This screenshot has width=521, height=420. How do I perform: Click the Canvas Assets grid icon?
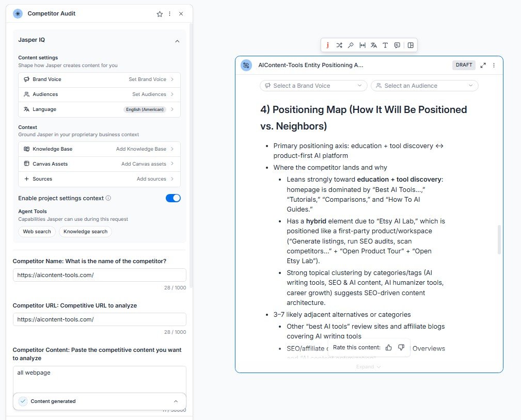click(x=26, y=164)
